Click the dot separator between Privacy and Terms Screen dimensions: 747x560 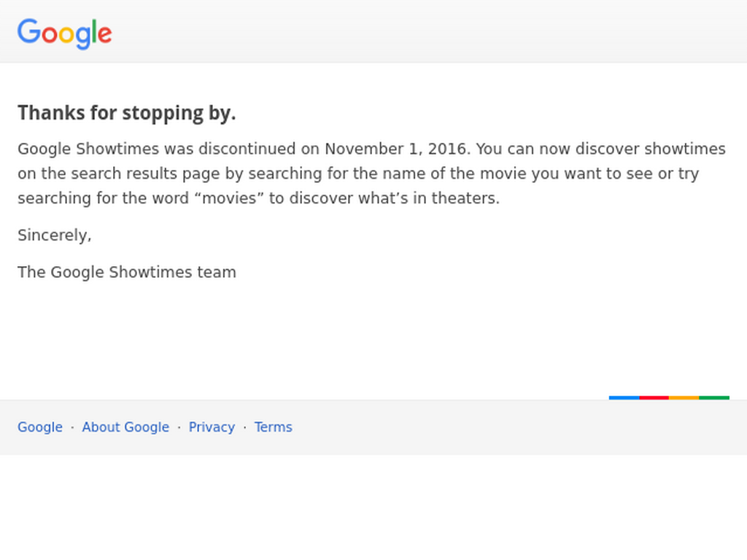245,427
